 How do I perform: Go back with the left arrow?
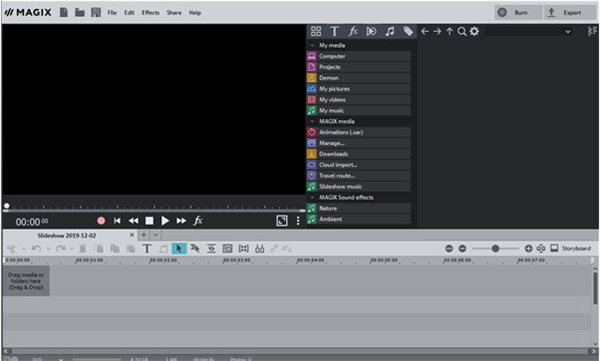click(x=425, y=31)
